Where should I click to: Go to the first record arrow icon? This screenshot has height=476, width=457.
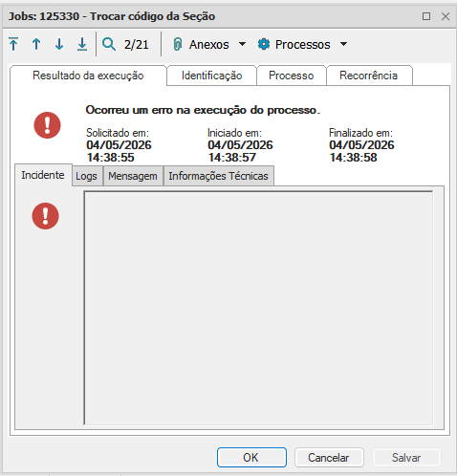[13, 44]
